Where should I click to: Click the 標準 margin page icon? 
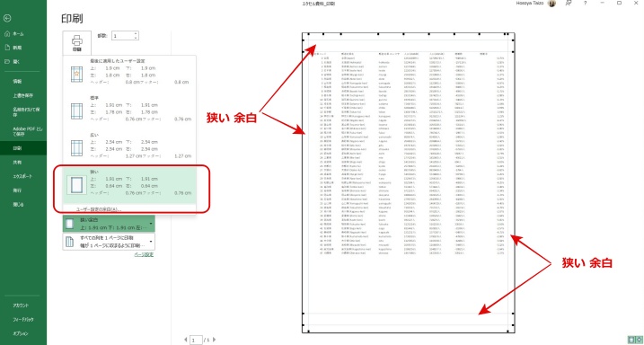[x=77, y=111]
